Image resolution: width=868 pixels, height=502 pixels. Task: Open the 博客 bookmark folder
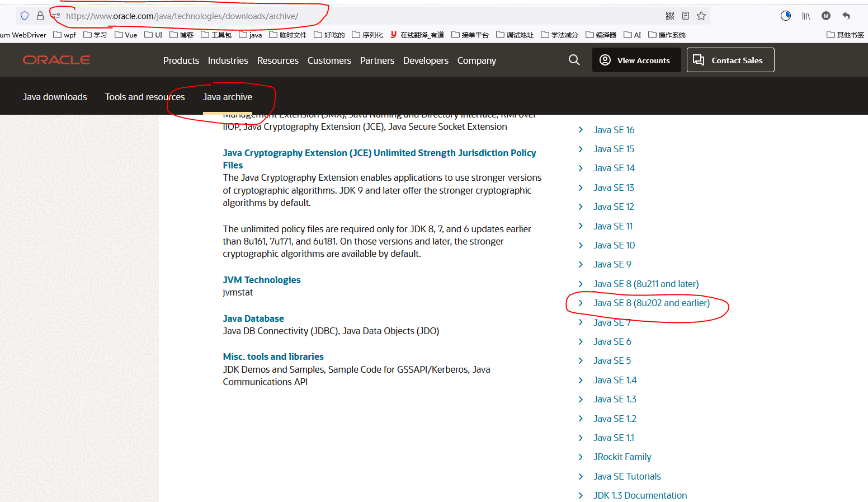182,35
